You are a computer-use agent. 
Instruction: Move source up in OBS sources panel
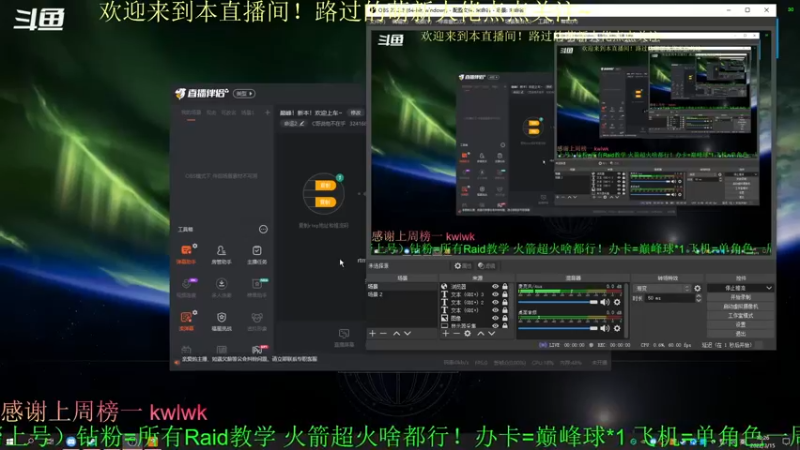481,333
